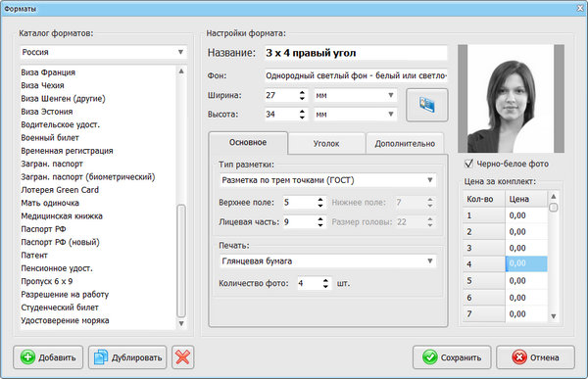The width and height of the screenshot is (588, 379).
Task: Increase Ширина value with up arrow
Action: point(302,92)
